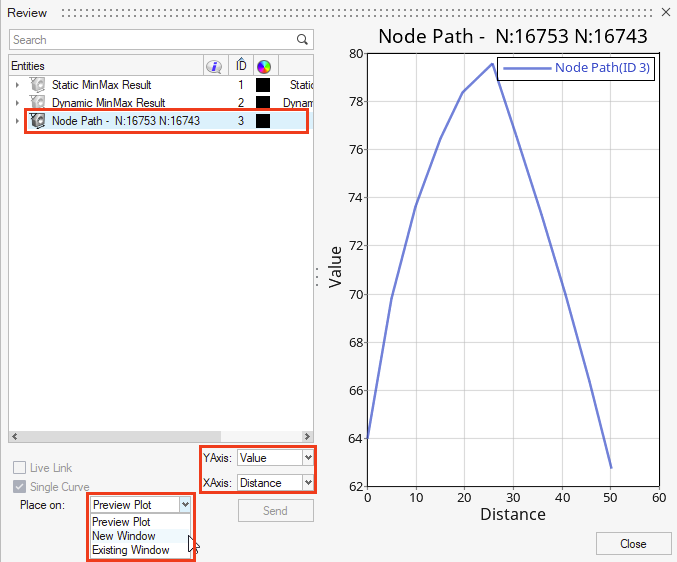Screen dimensions: 677x562
Task: Click the search magnifier icon
Action: click(302, 40)
